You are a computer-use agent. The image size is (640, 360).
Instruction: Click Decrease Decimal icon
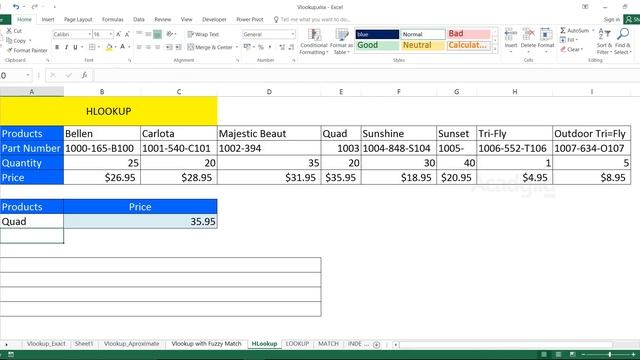coord(291,47)
